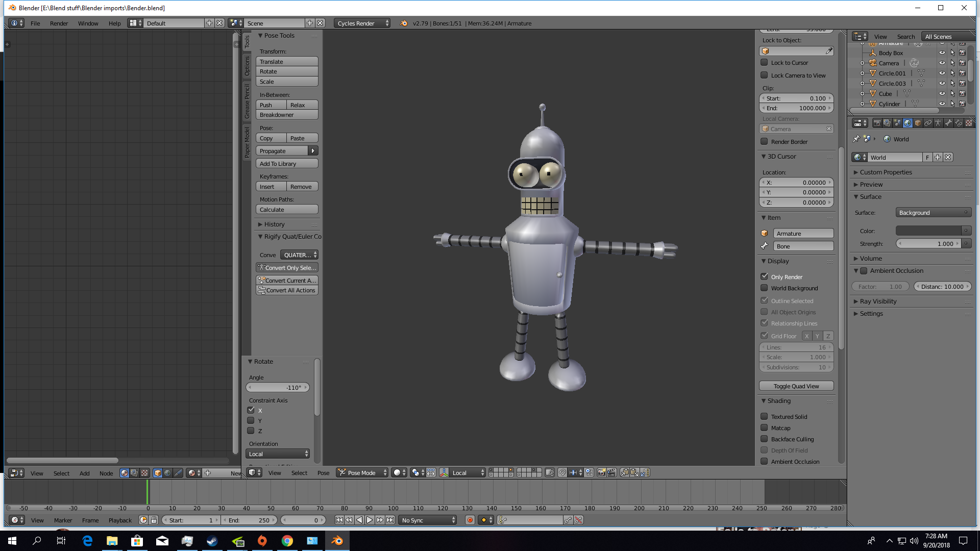
Task: Click the pin icon beside World breadcrumb
Action: click(x=856, y=139)
